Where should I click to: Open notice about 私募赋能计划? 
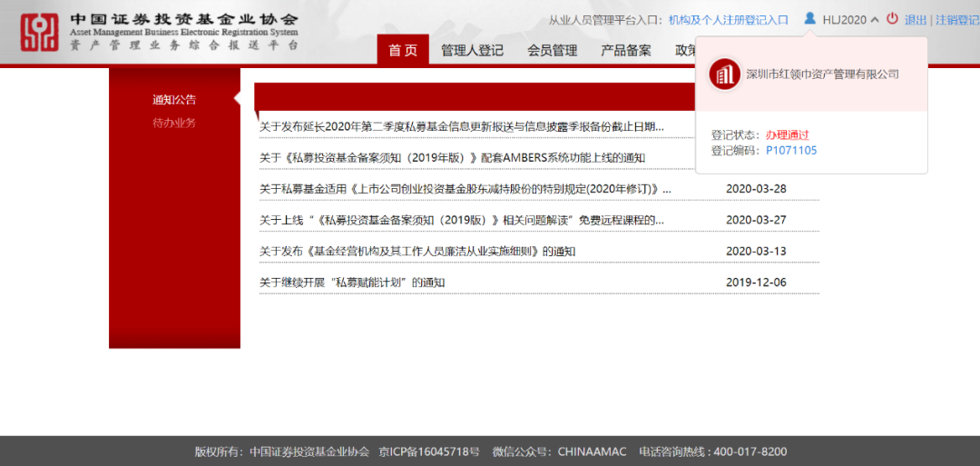(x=352, y=283)
